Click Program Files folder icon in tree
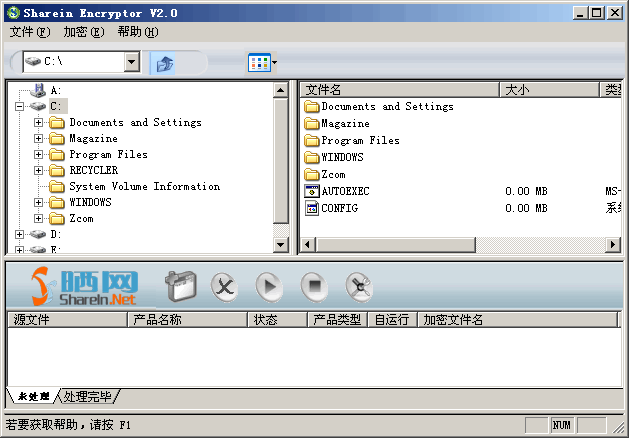The width and height of the screenshot is (629, 438). (57, 155)
